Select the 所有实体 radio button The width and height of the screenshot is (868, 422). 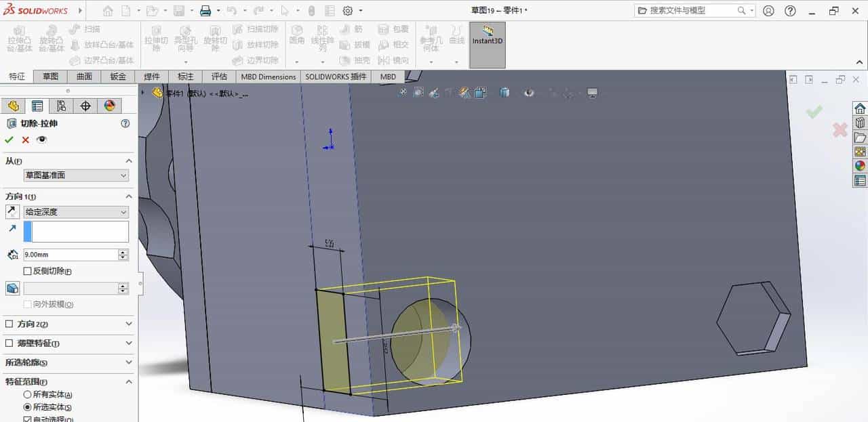coord(26,394)
